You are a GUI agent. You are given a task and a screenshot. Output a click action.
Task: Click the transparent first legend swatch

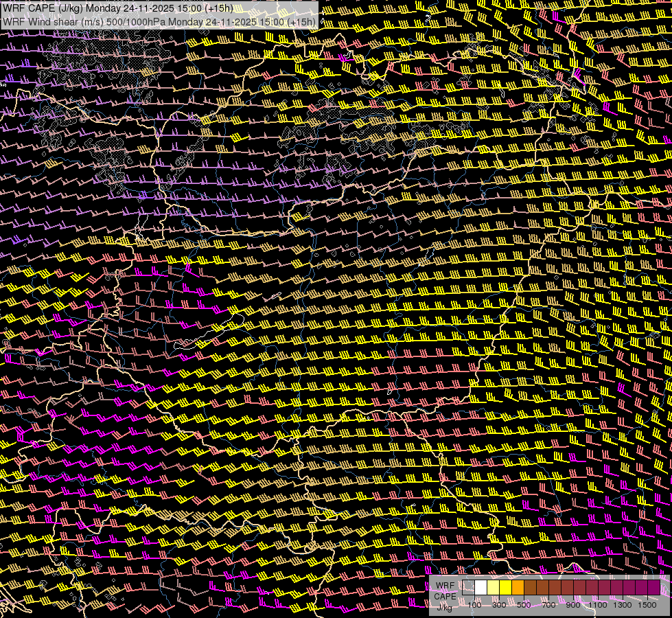pos(468,587)
